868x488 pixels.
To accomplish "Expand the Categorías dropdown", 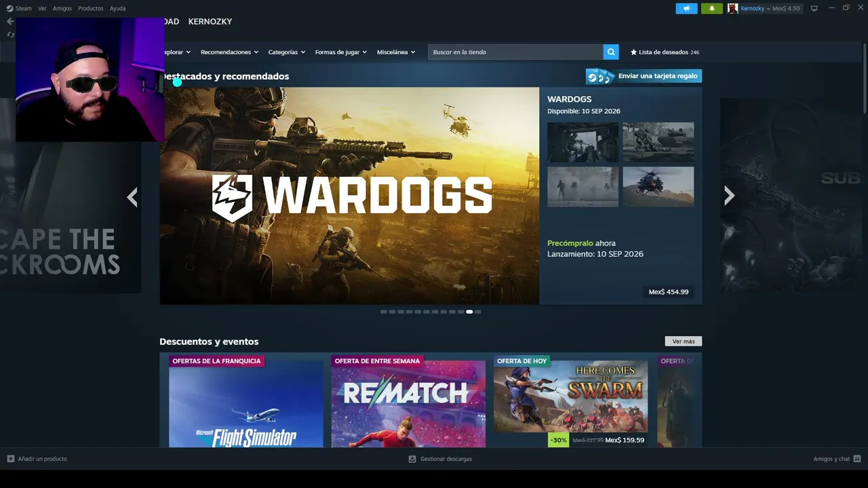I will click(287, 52).
